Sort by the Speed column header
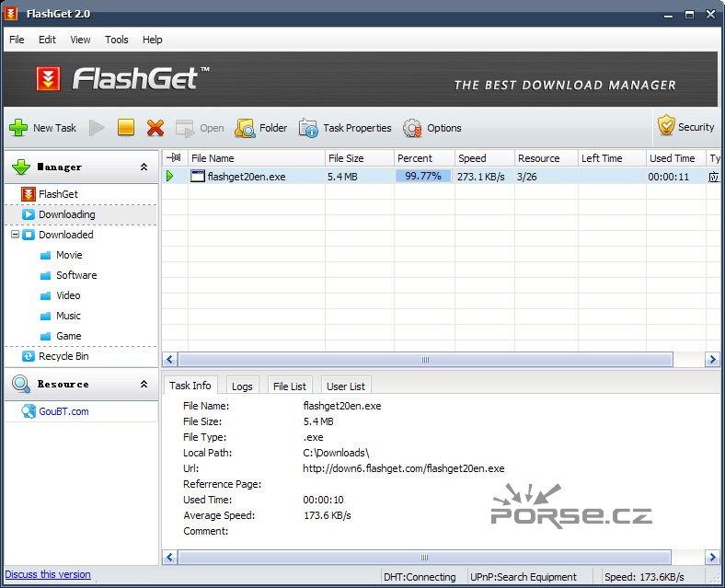Image resolution: width=725 pixels, height=588 pixels. [485, 158]
